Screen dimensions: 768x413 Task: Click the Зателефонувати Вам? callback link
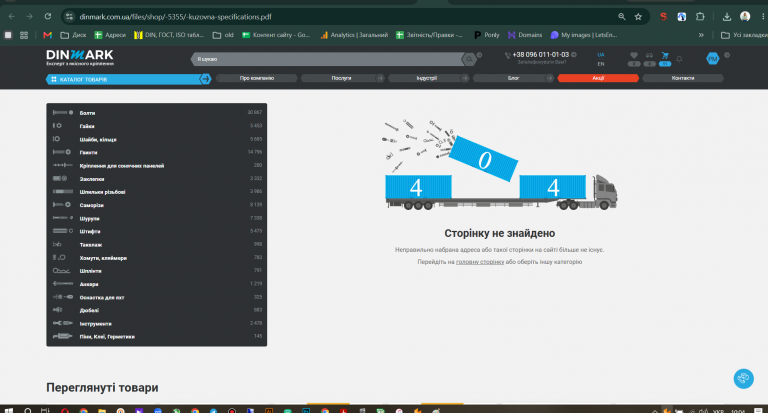[x=542, y=62]
